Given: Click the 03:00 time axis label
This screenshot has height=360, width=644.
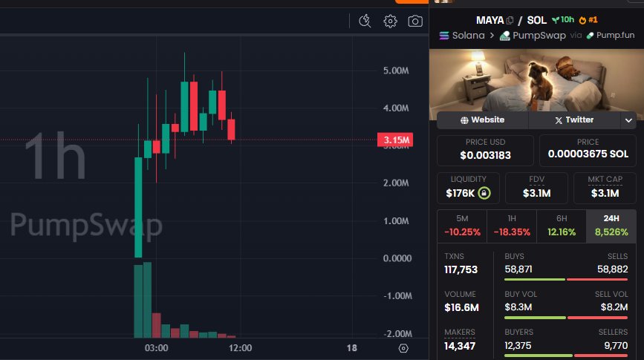Looking at the screenshot, I should click(x=156, y=348).
